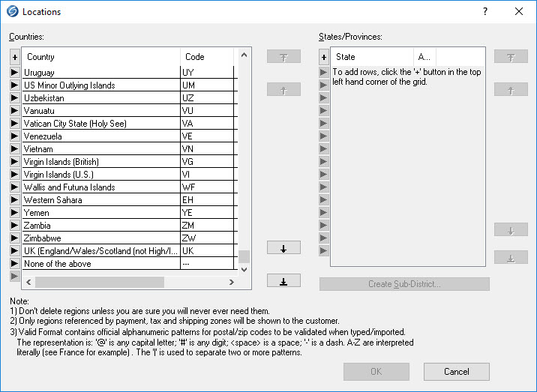This screenshot has width=537, height=392.
Task: Click the move to bottom arrow button for Countries
Action: tap(283, 281)
